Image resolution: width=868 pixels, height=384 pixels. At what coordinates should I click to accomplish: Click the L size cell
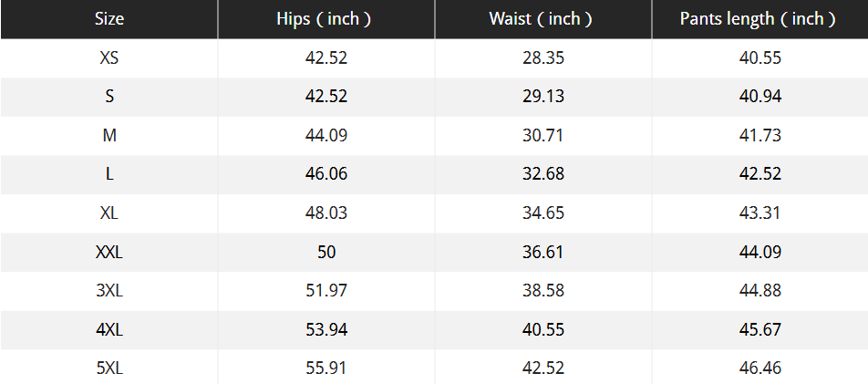tap(109, 174)
